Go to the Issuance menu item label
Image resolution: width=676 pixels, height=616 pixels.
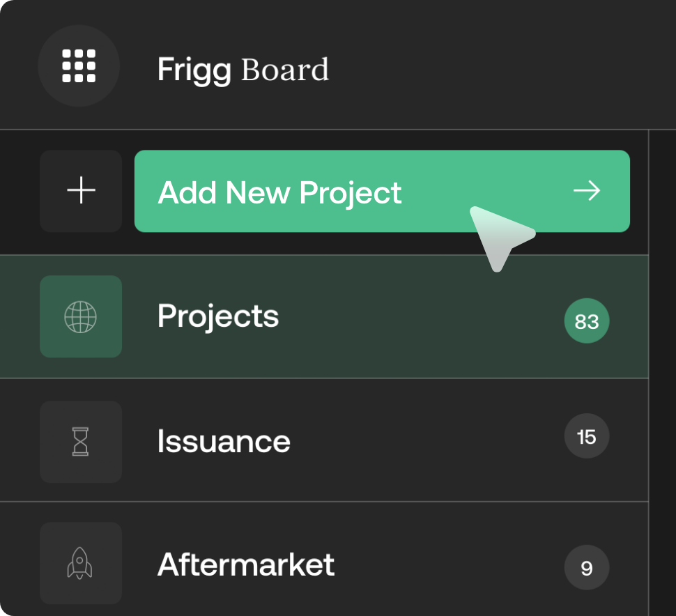click(224, 442)
